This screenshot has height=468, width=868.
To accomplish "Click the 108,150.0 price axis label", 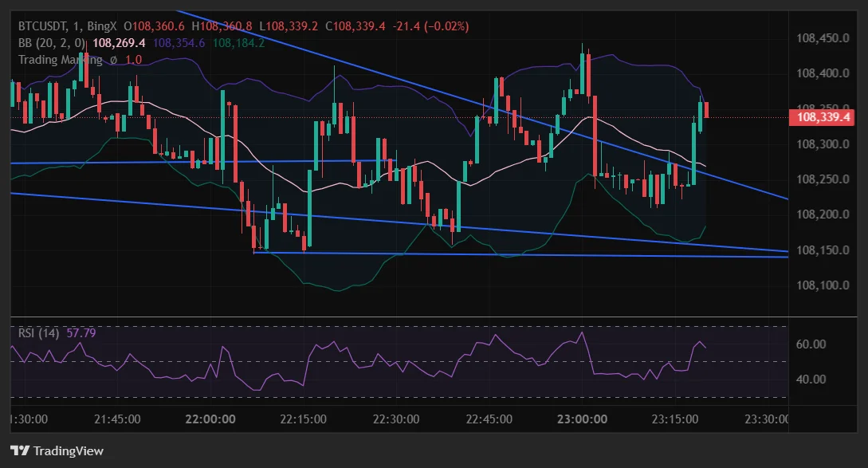I will click(x=822, y=250).
